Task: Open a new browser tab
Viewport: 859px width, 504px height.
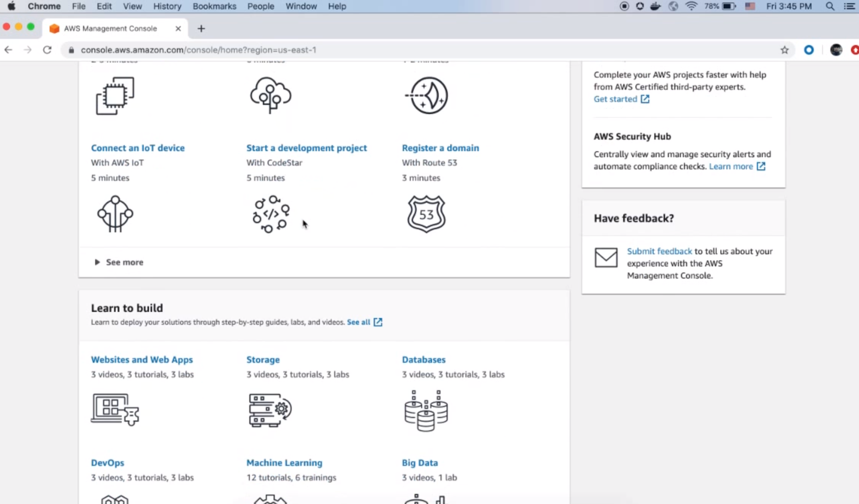Action: click(x=201, y=29)
